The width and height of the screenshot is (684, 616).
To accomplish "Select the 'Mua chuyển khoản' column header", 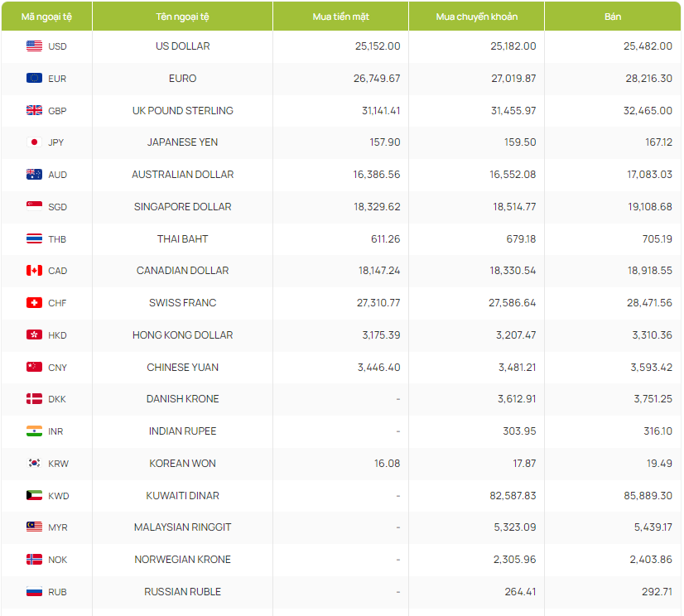I will (x=476, y=17).
